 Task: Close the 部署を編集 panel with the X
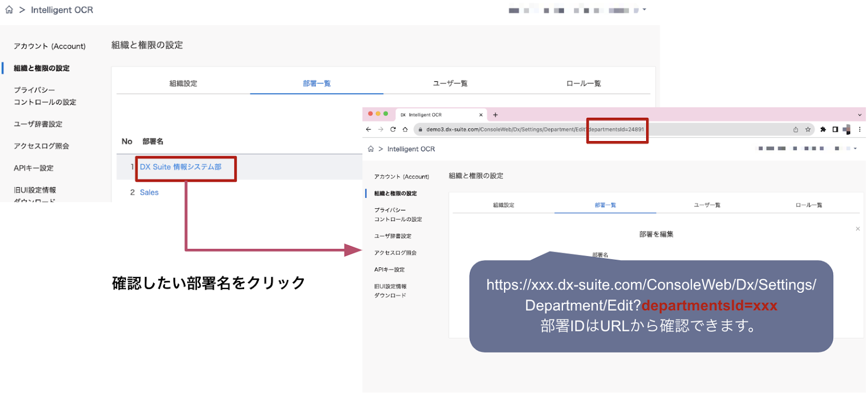click(x=858, y=229)
